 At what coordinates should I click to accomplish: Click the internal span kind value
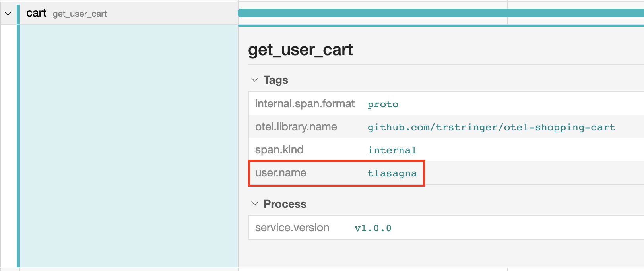[392, 150]
